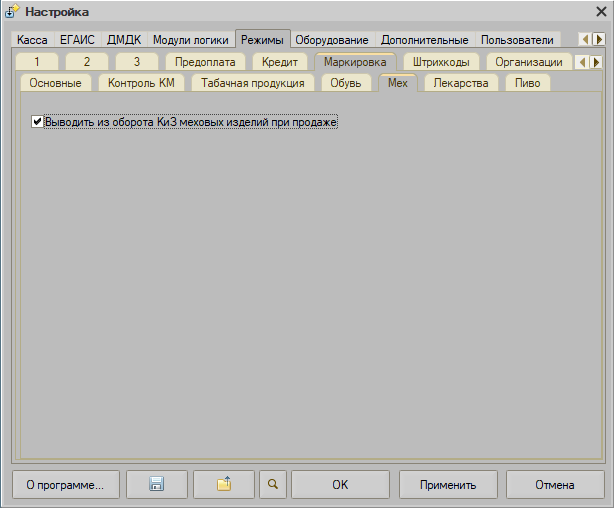Click the folder export settings icon
The height and width of the screenshot is (508, 614).
click(224, 484)
